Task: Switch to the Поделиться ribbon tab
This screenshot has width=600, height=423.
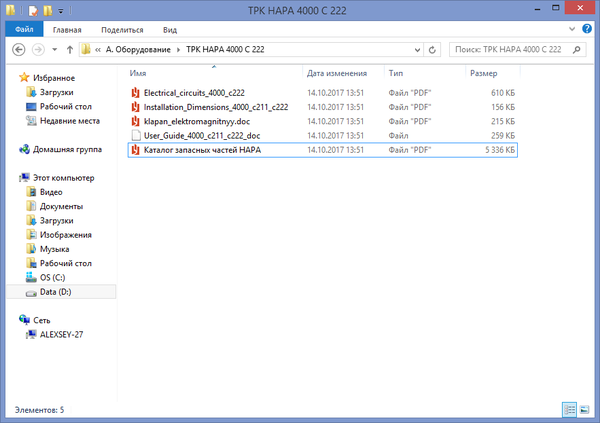Action: tap(122, 30)
